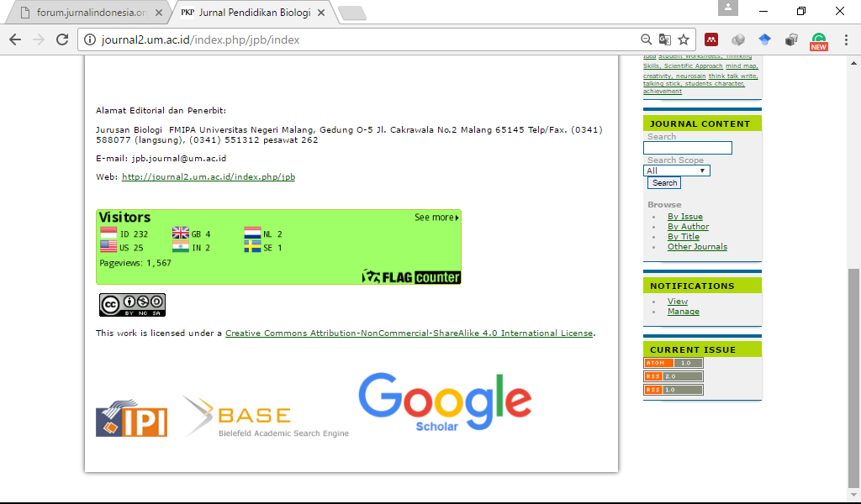This screenshot has width=861, height=504.
Task: Open the Search Scope dropdown
Action: click(x=676, y=171)
